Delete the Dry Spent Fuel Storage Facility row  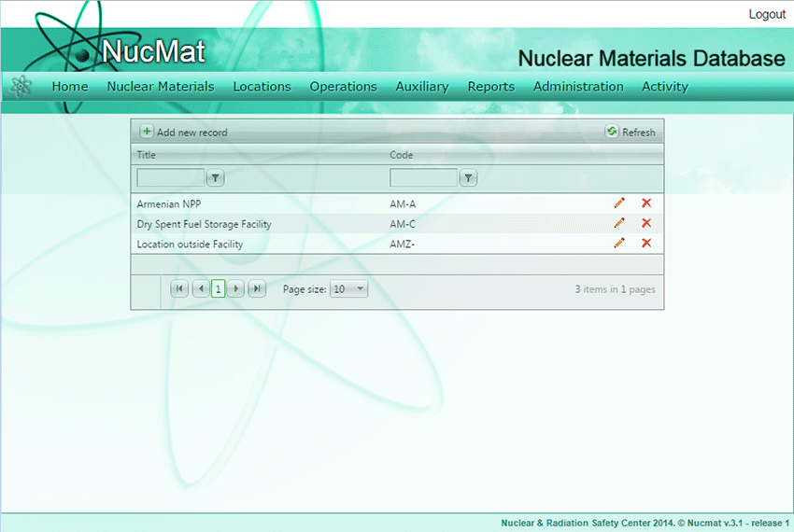tap(645, 223)
